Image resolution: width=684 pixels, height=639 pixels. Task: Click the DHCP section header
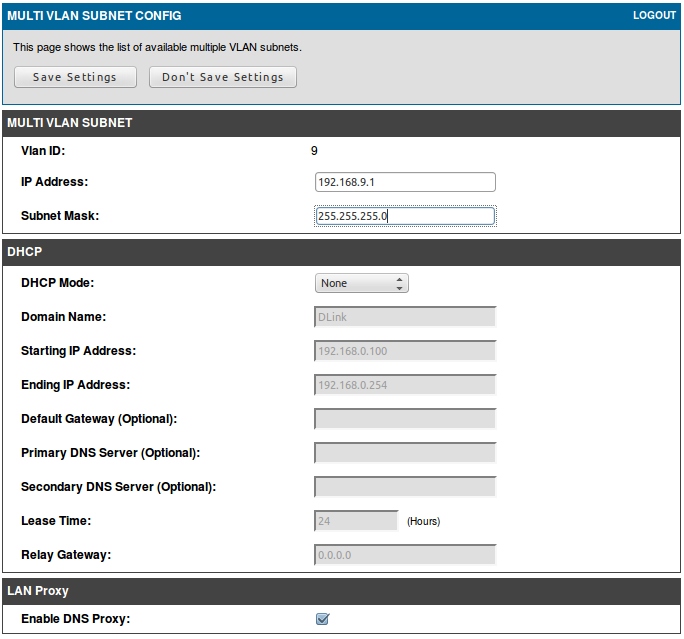24,252
